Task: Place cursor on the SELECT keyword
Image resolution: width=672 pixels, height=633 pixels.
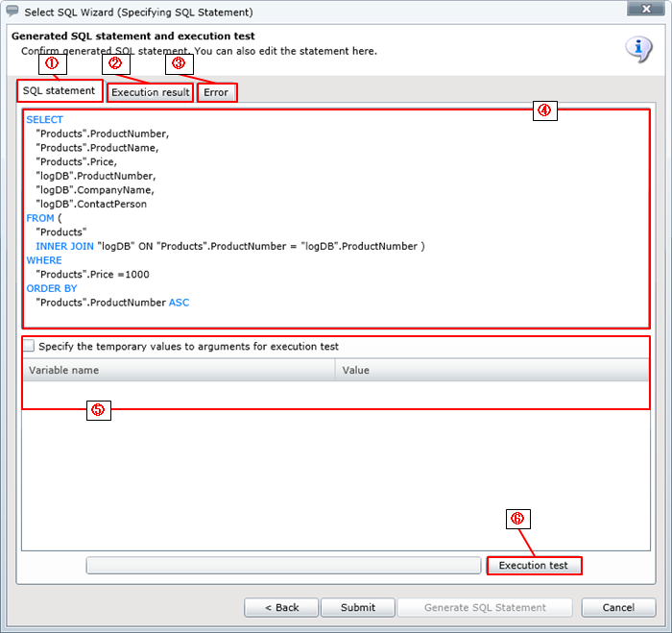Action: click(45, 120)
